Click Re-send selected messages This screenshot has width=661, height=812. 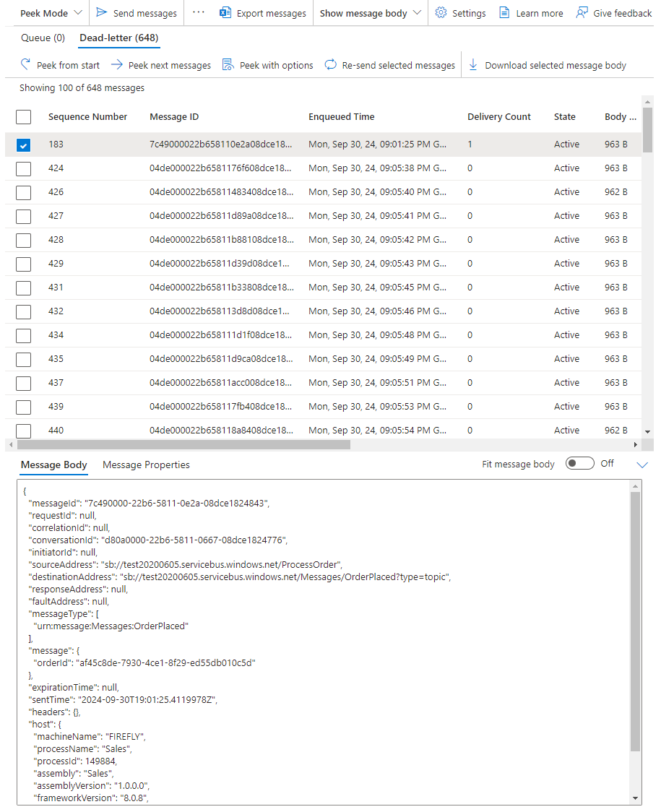pyautogui.click(x=390, y=65)
